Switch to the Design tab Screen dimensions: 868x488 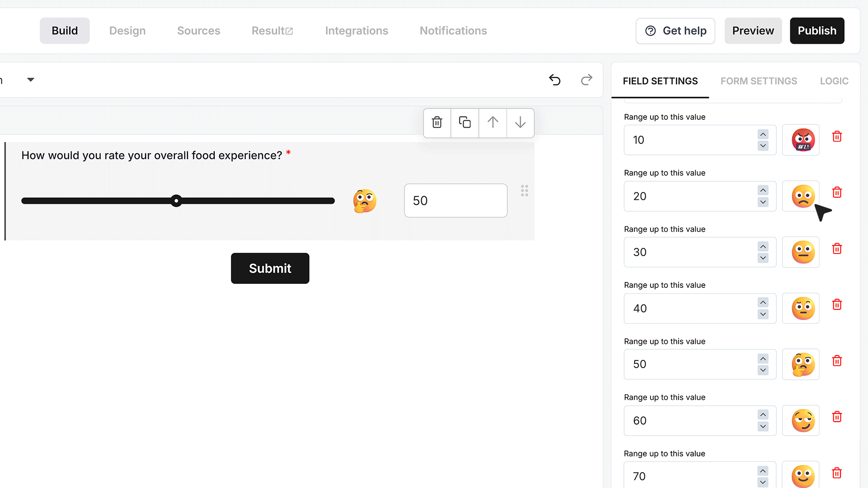(x=127, y=31)
